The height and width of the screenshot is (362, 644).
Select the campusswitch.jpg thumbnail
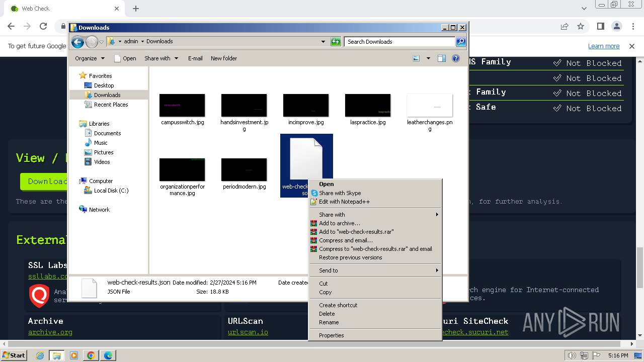(x=182, y=105)
